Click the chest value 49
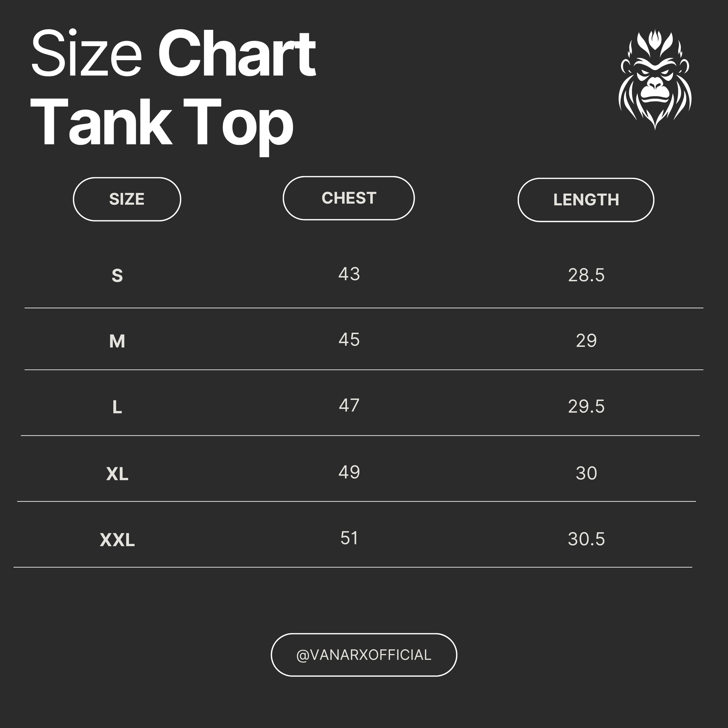Image resolution: width=728 pixels, height=728 pixels. click(349, 472)
